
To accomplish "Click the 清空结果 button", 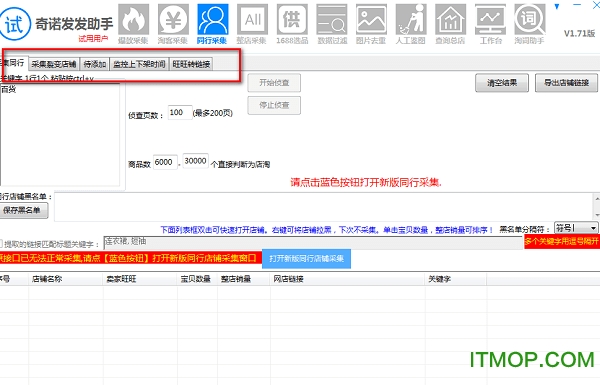I will point(502,83).
